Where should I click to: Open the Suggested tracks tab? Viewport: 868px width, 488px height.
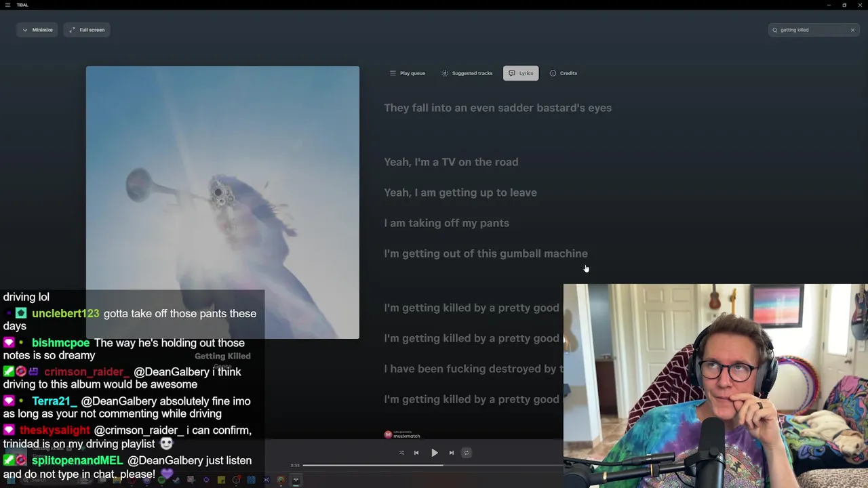(467, 73)
